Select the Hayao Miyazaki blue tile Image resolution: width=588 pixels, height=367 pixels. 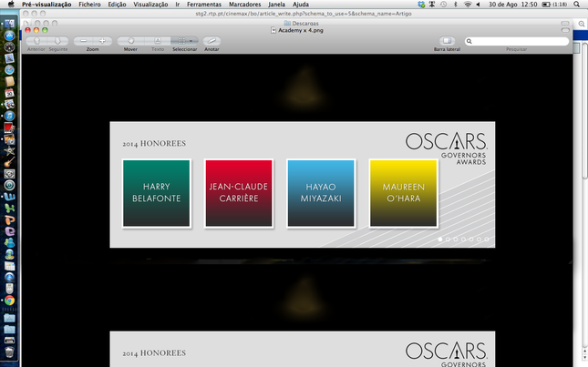(321, 193)
